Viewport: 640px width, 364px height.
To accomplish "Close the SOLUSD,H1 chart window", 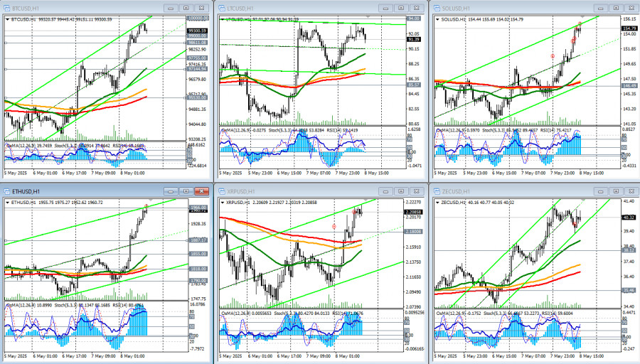I will [631, 8].
